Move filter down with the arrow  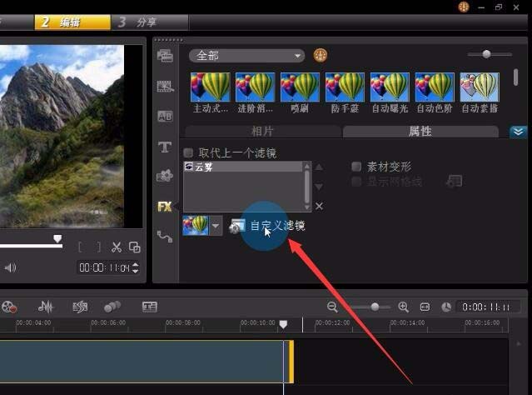pyautogui.click(x=319, y=187)
